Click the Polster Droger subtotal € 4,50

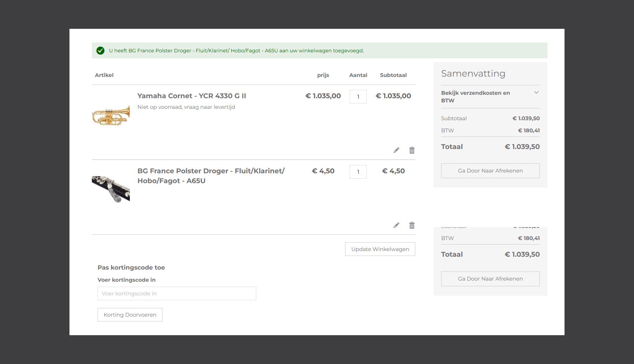[393, 171]
